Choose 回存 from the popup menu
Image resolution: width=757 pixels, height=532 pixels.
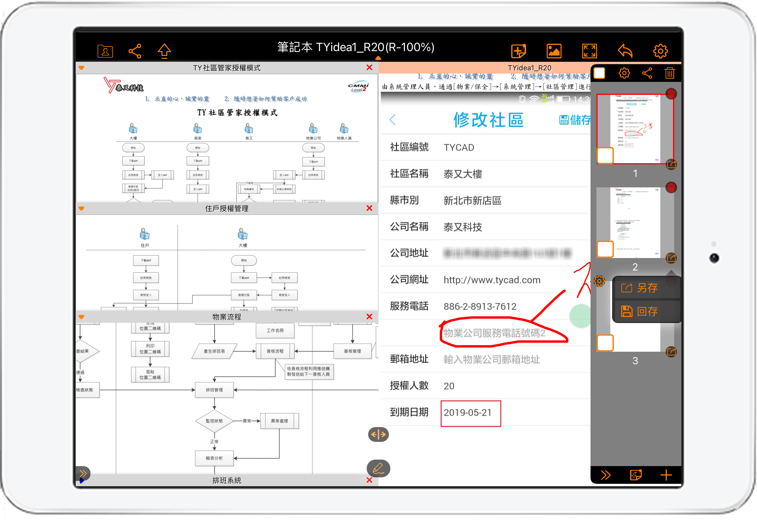pos(646,311)
